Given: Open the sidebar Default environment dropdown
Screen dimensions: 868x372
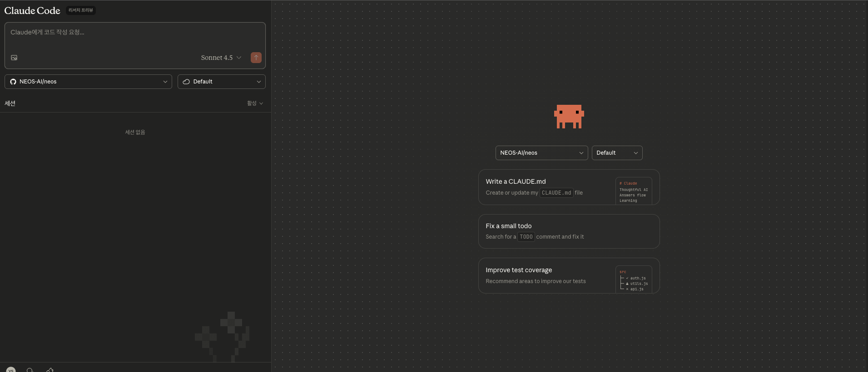Looking at the screenshot, I should 222,82.
